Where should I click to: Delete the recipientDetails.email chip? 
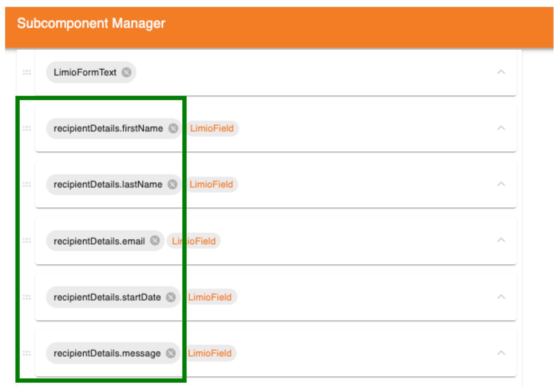(x=155, y=241)
